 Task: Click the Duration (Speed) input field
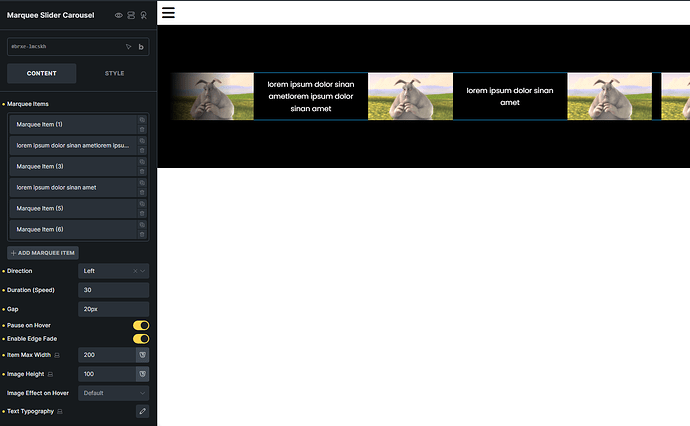113,290
